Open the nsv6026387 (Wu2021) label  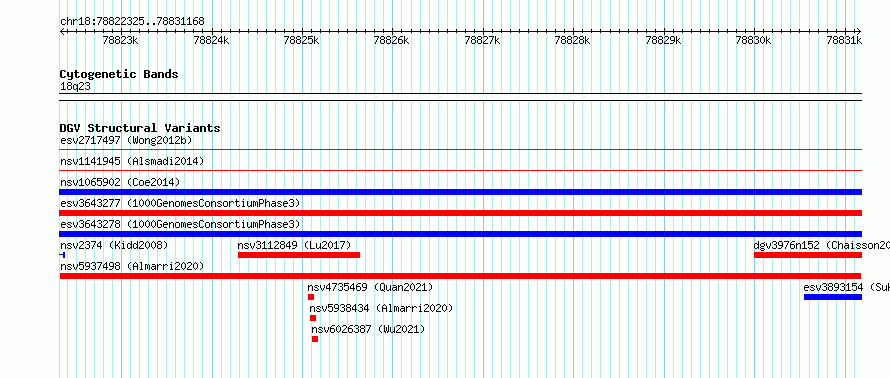pos(368,329)
